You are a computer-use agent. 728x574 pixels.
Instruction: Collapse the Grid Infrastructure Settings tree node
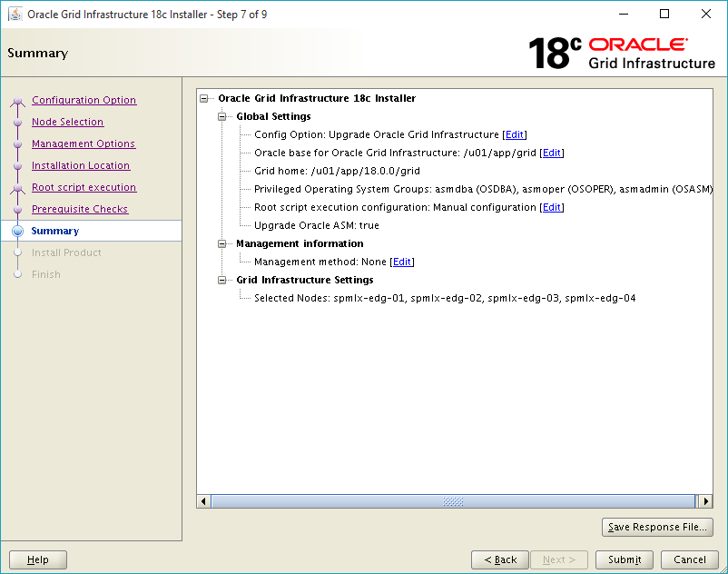click(x=221, y=280)
